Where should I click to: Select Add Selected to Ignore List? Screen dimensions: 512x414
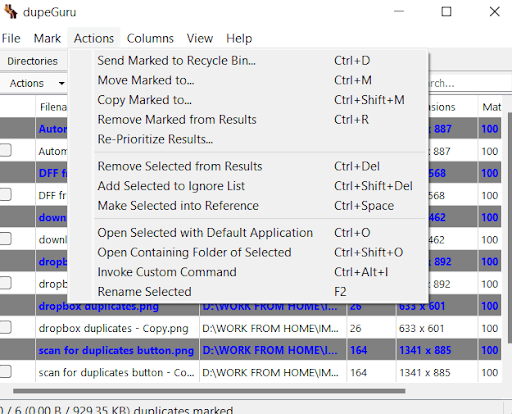[248, 186]
